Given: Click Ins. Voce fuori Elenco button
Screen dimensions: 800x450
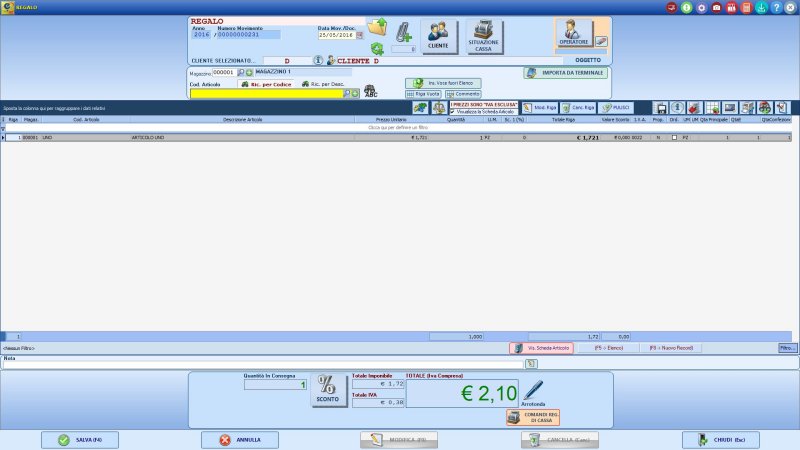Looking at the screenshot, I should pos(443,83).
